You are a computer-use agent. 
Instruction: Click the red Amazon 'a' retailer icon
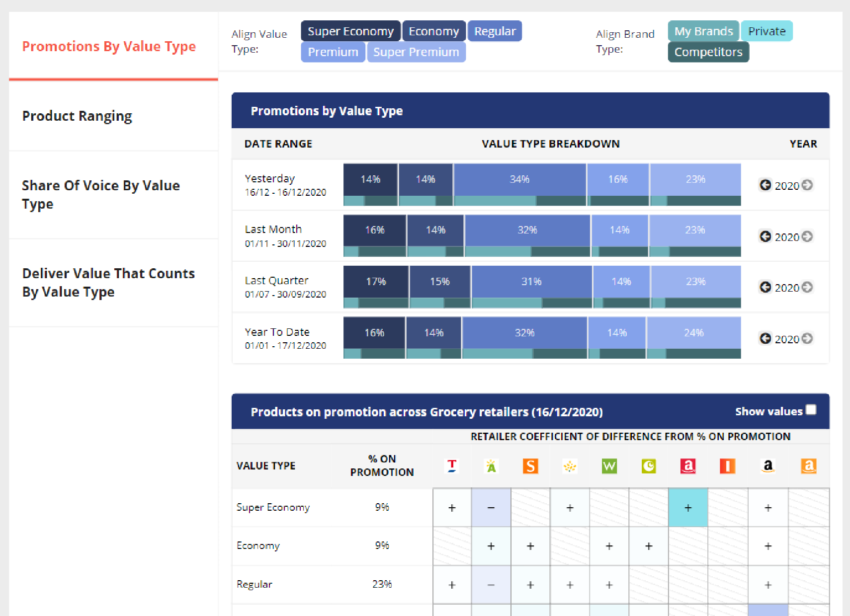[688, 466]
